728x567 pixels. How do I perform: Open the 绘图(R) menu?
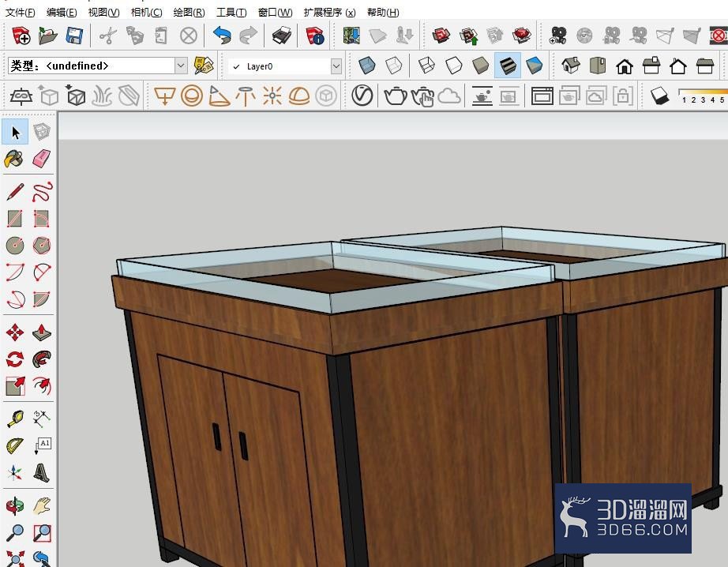coord(189,13)
